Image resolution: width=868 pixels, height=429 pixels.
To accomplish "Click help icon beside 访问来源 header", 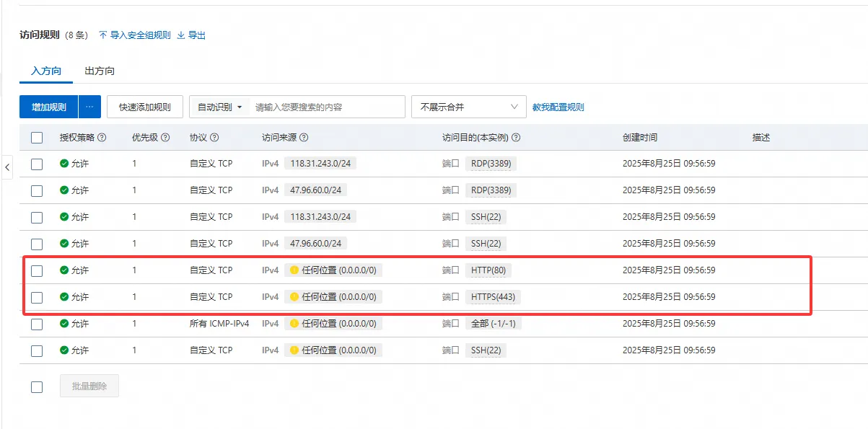I will point(304,138).
